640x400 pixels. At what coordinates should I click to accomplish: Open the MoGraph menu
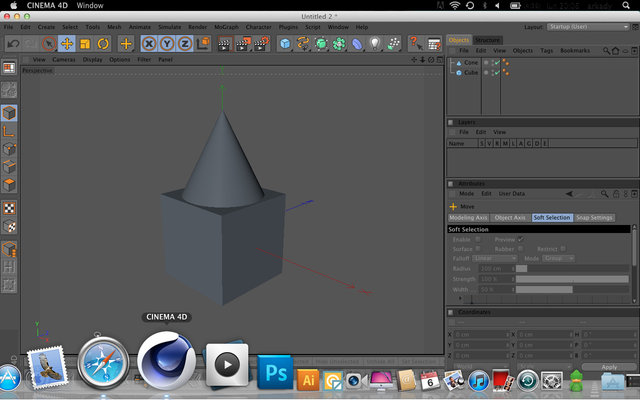tap(226, 27)
